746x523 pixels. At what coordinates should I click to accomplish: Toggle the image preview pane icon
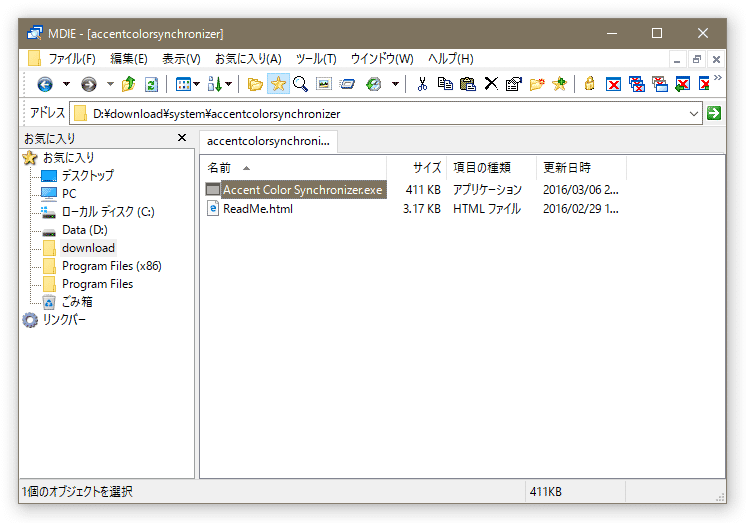tap(324, 84)
